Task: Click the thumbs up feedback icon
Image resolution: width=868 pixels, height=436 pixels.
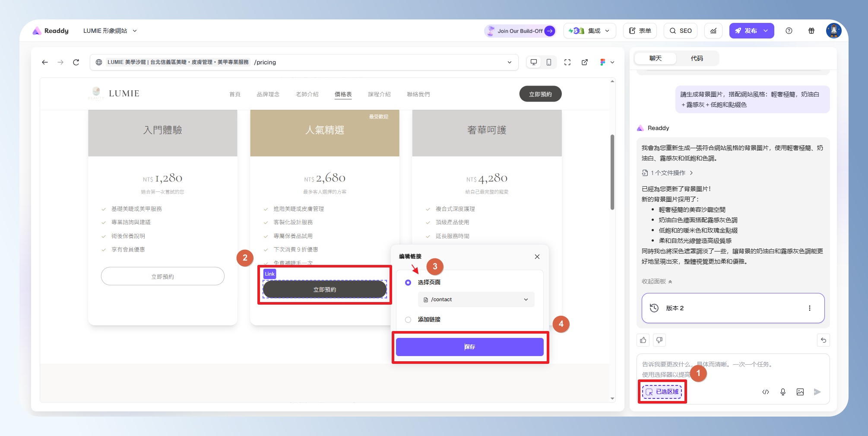Action: click(643, 340)
